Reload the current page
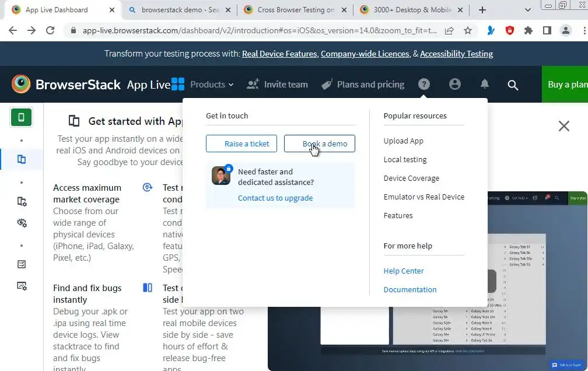Viewport: 588px width, 371px height. point(50,30)
